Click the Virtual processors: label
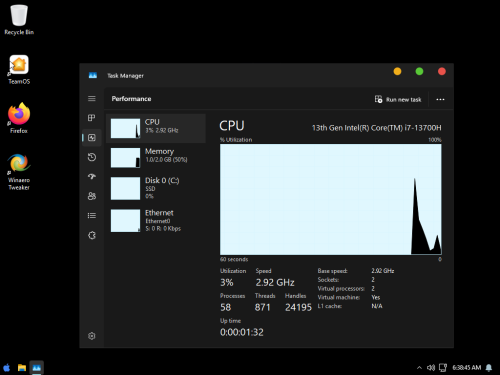 click(x=341, y=288)
